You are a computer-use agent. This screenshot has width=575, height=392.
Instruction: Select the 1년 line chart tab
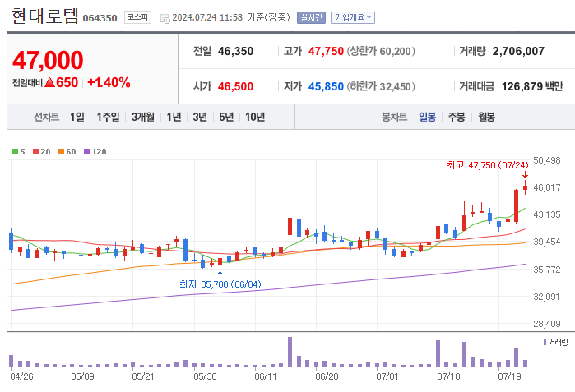(x=174, y=117)
